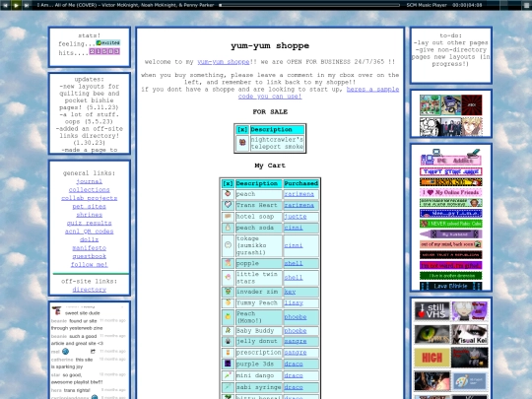Visit shell's link in popple row

(294, 263)
